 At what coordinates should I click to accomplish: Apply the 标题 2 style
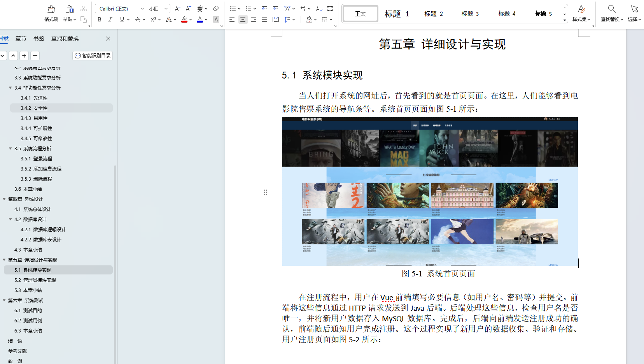(x=434, y=14)
